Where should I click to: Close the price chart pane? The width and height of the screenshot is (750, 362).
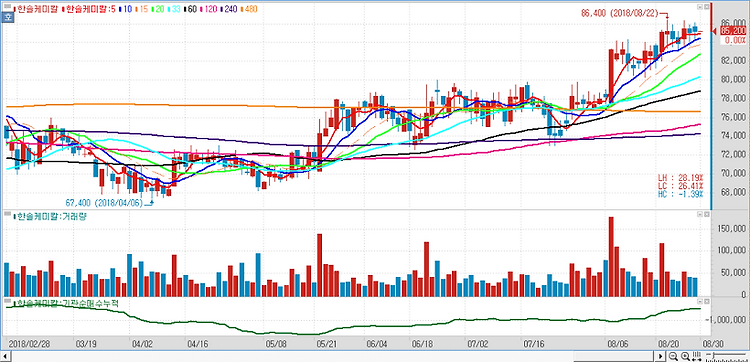click(x=706, y=7)
